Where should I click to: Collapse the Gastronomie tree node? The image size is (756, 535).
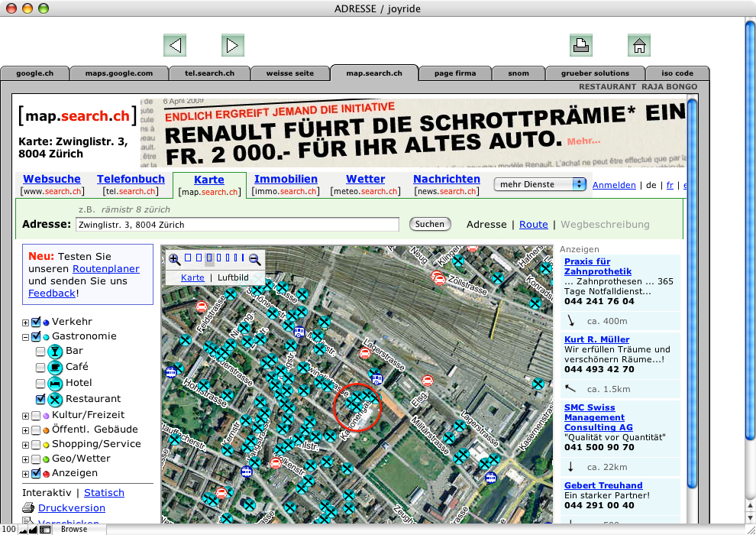tap(26, 337)
